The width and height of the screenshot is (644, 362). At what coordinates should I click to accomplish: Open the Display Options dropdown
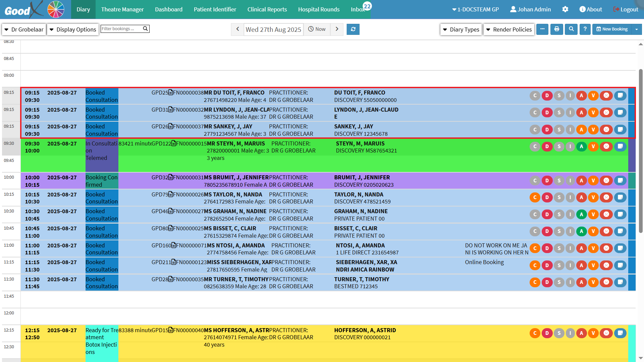(x=73, y=29)
